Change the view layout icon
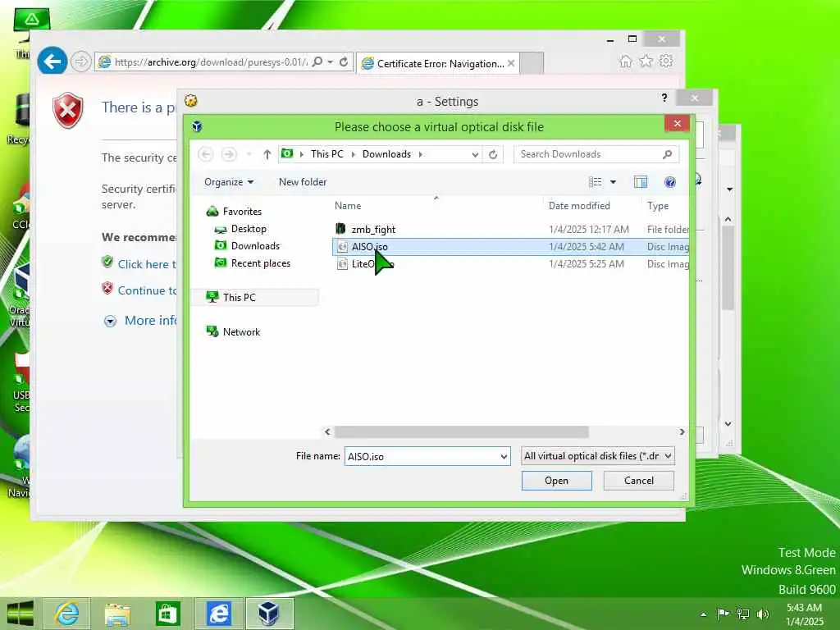 (596, 182)
